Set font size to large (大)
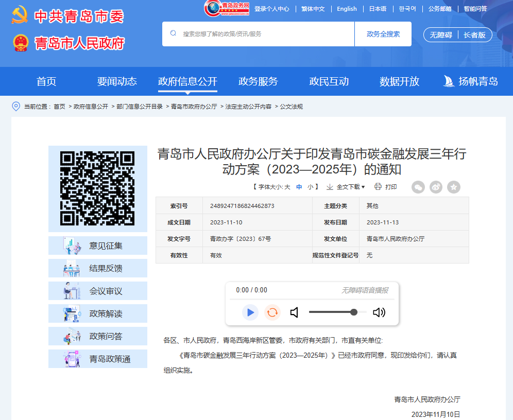This screenshot has height=420, width=513. (x=287, y=187)
